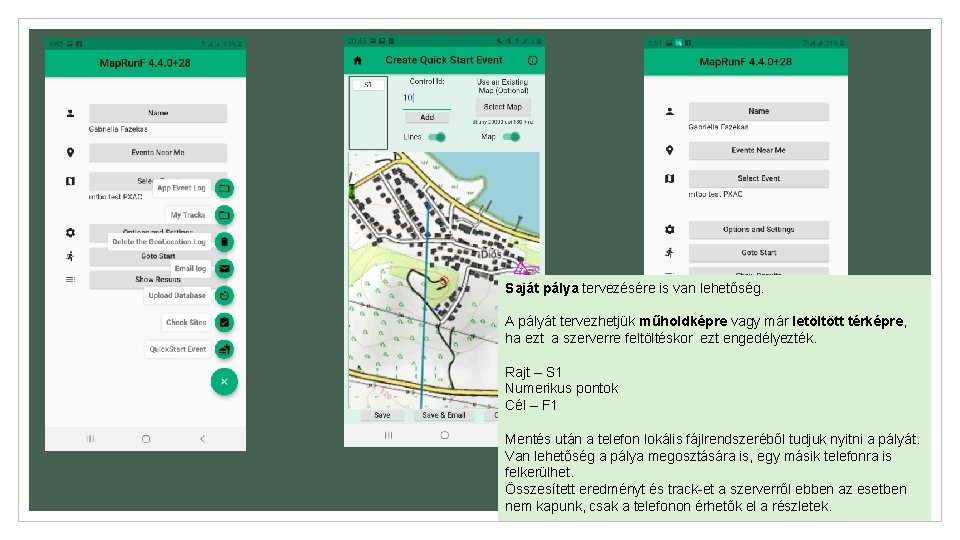Screen dimensions: 960x540
Task: Tap the recent apps button on middle phone
Action: 388,435
